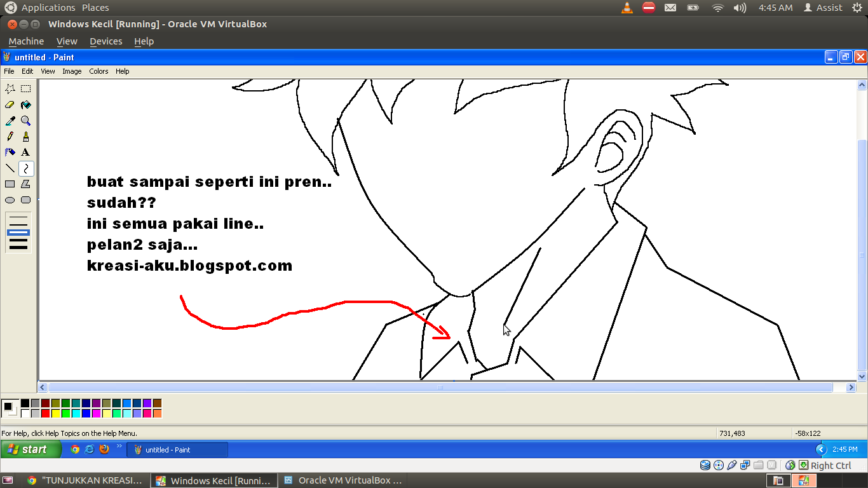Click the 4:45 AM clock
This screenshot has width=868, height=488.
coord(775,8)
